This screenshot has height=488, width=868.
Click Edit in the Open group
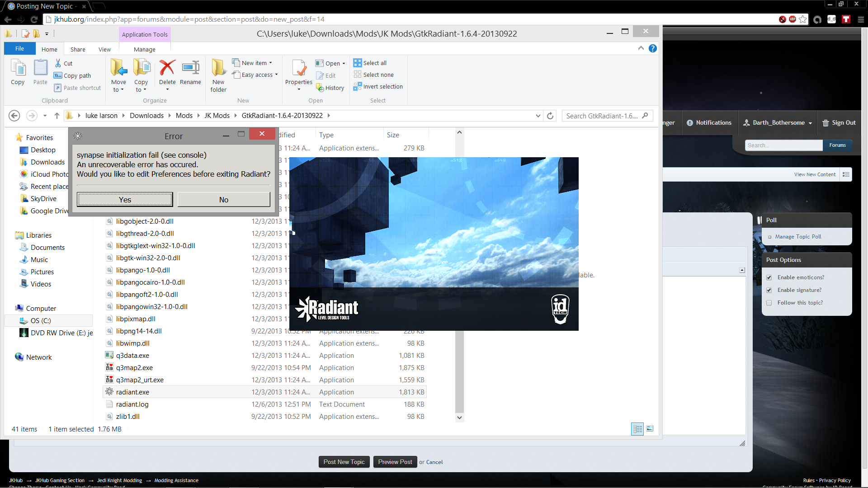pos(325,75)
